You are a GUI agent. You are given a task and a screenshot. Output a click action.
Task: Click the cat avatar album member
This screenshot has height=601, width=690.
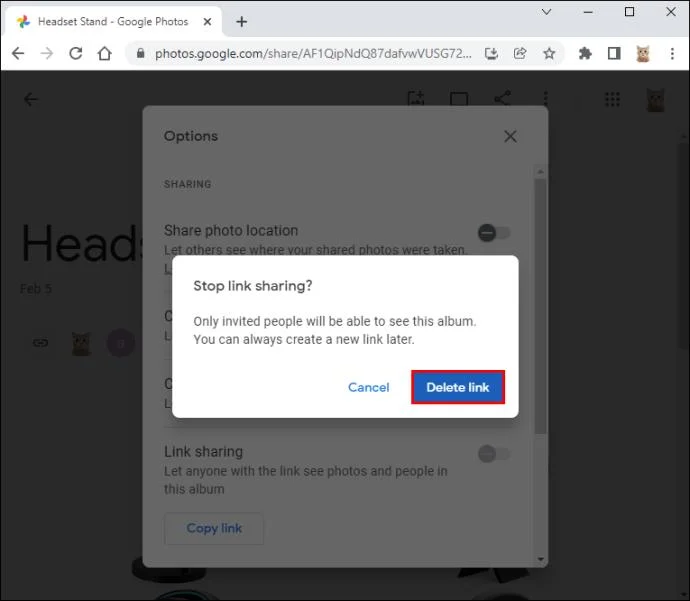pyautogui.click(x=81, y=343)
